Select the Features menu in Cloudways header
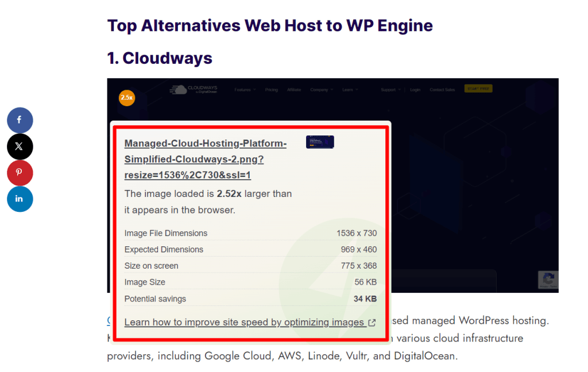Image resolution: width=588 pixels, height=372 pixels. [245, 90]
